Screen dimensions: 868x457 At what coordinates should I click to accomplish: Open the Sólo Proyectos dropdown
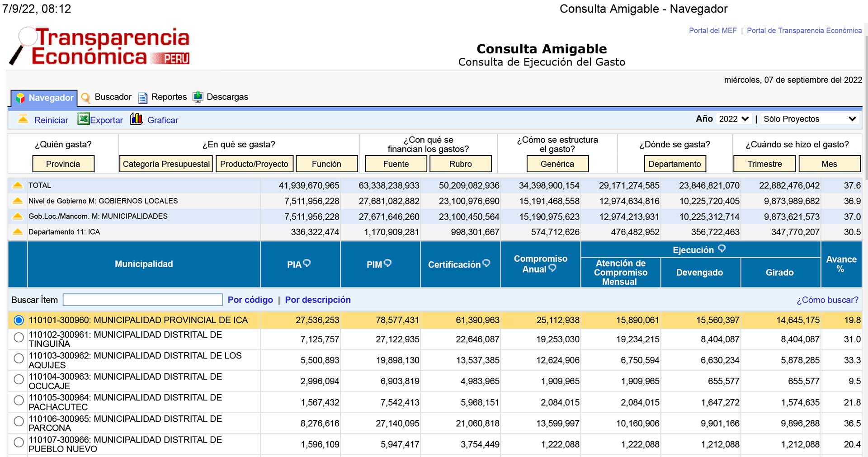809,119
